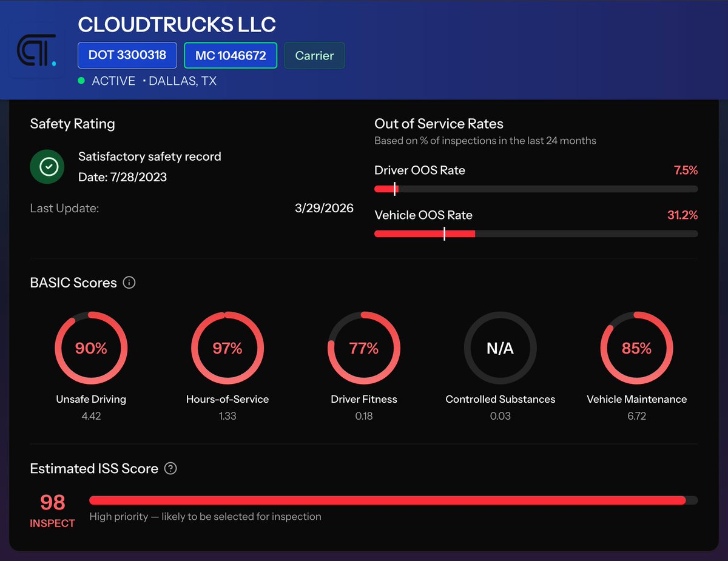Click the Driver Fitness label

point(364,399)
